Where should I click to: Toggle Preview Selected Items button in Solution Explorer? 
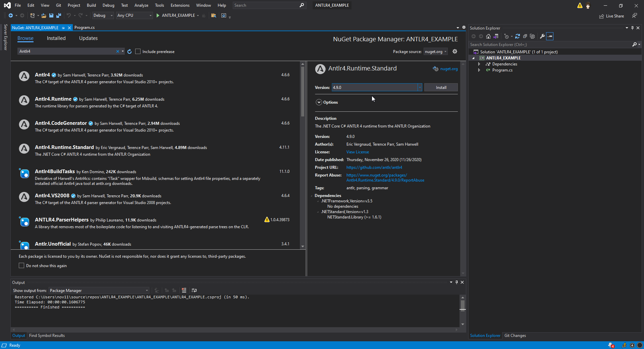(550, 36)
